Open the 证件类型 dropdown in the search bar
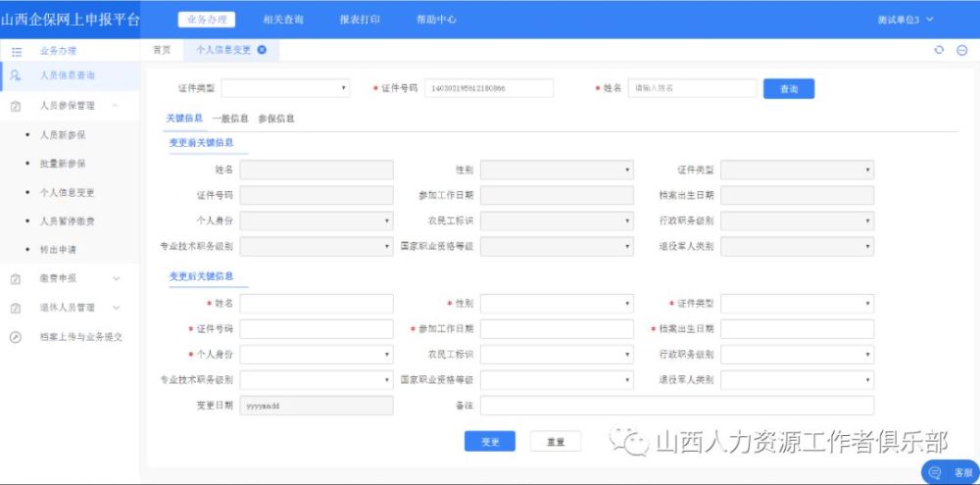This screenshot has height=485, width=980. [x=285, y=88]
